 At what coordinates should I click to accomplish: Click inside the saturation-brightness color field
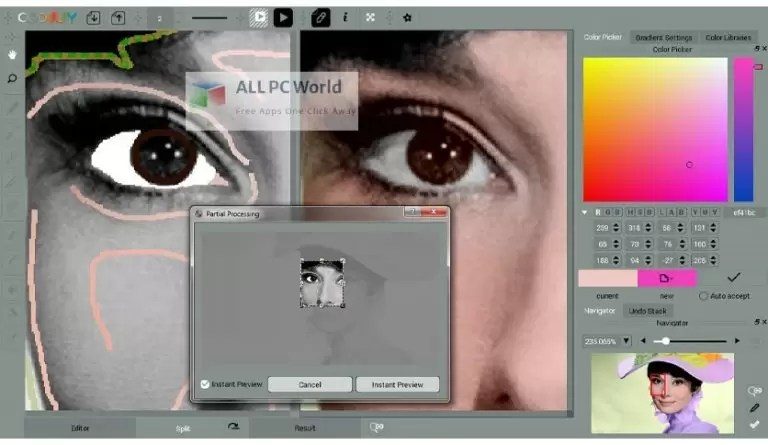tap(655, 129)
